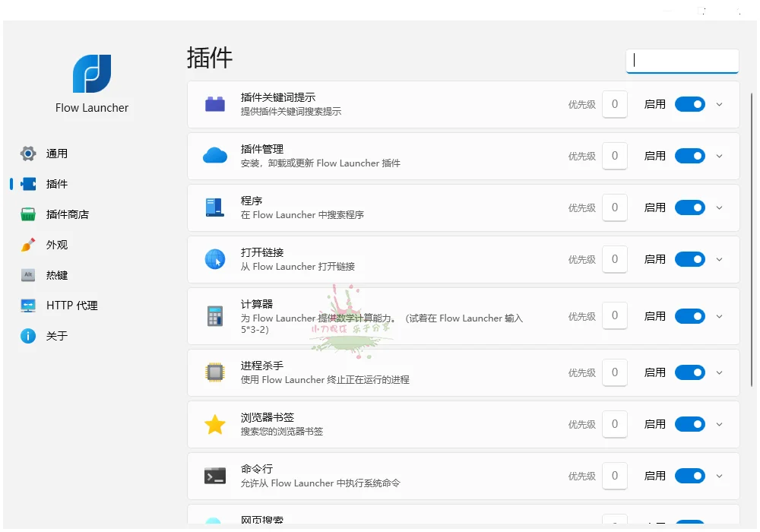
Task: Click the 进程杀手 priority number field
Action: click(x=615, y=372)
